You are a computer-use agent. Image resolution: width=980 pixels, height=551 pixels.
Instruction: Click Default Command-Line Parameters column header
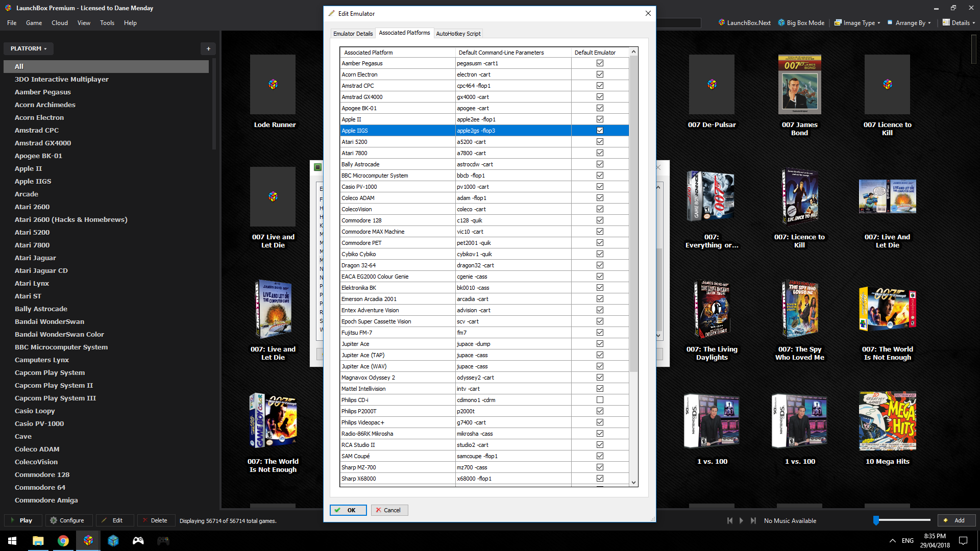(513, 53)
